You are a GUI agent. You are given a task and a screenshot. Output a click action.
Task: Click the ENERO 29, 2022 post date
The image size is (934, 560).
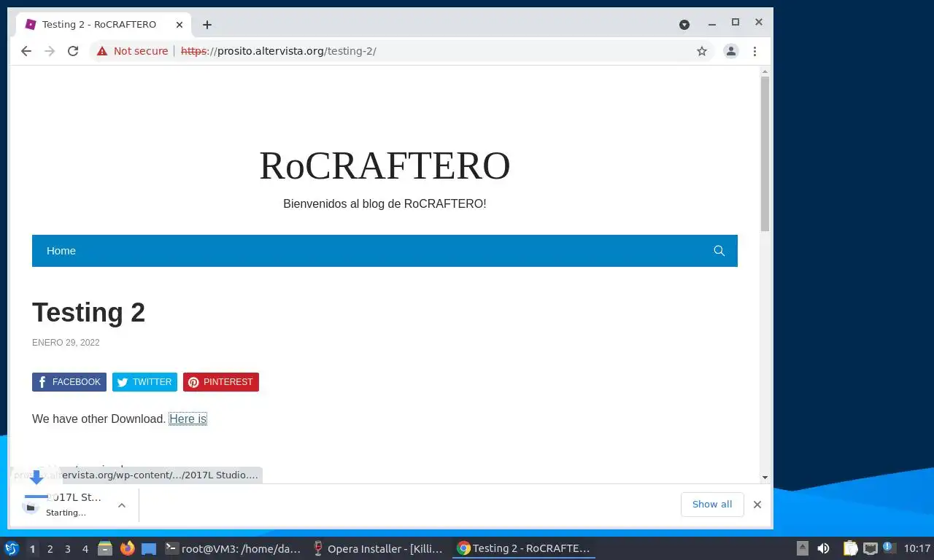66,343
